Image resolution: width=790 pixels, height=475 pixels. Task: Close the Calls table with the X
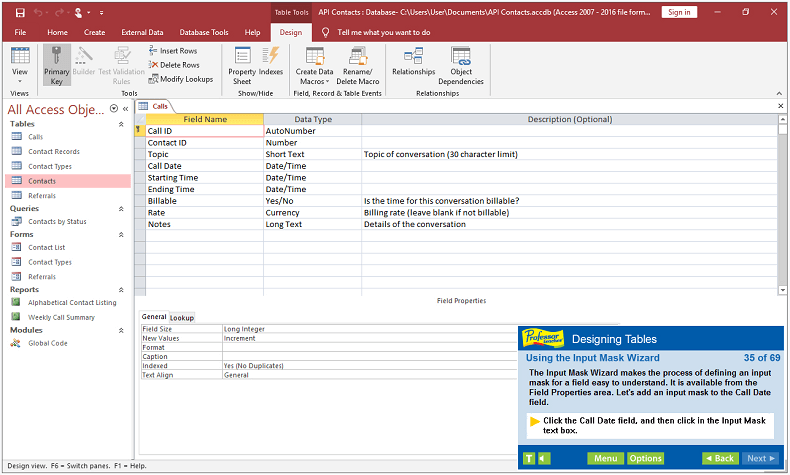click(780, 106)
